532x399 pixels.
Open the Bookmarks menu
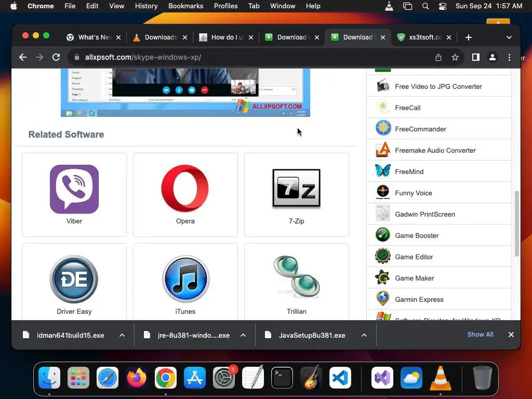[185, 6]
